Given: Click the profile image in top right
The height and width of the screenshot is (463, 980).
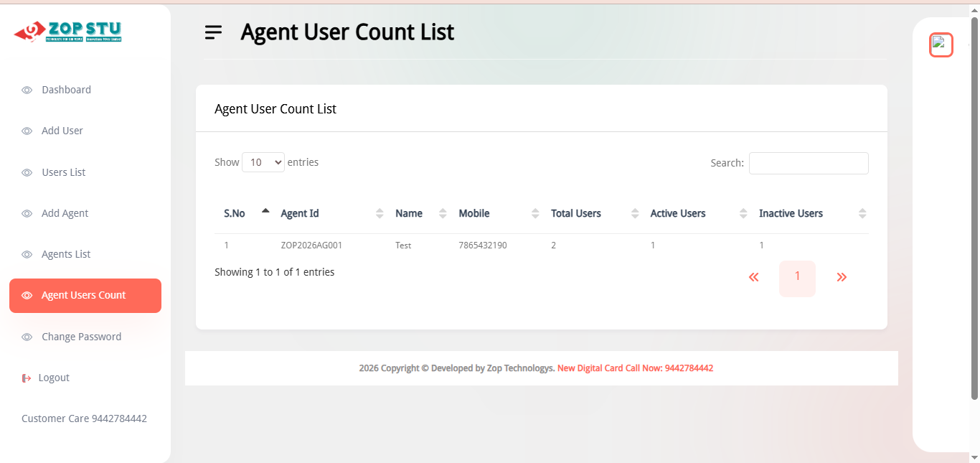Looking at the screenshot, I should (x=941, y=45).
